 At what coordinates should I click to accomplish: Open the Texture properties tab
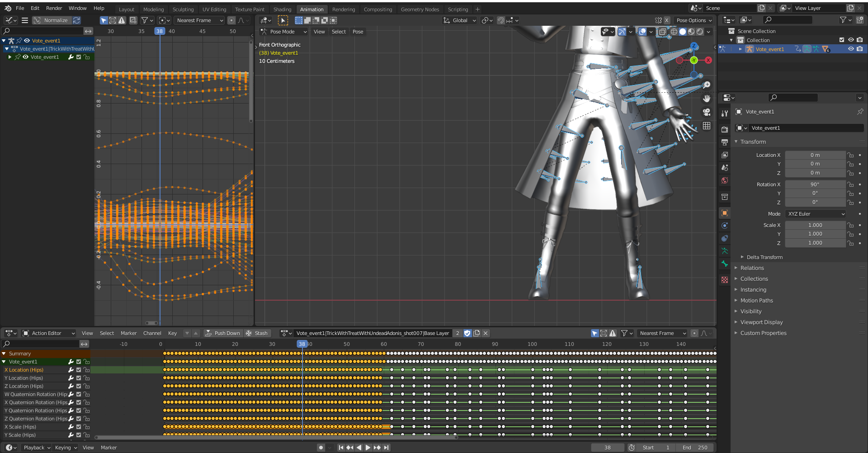[725, 280]
